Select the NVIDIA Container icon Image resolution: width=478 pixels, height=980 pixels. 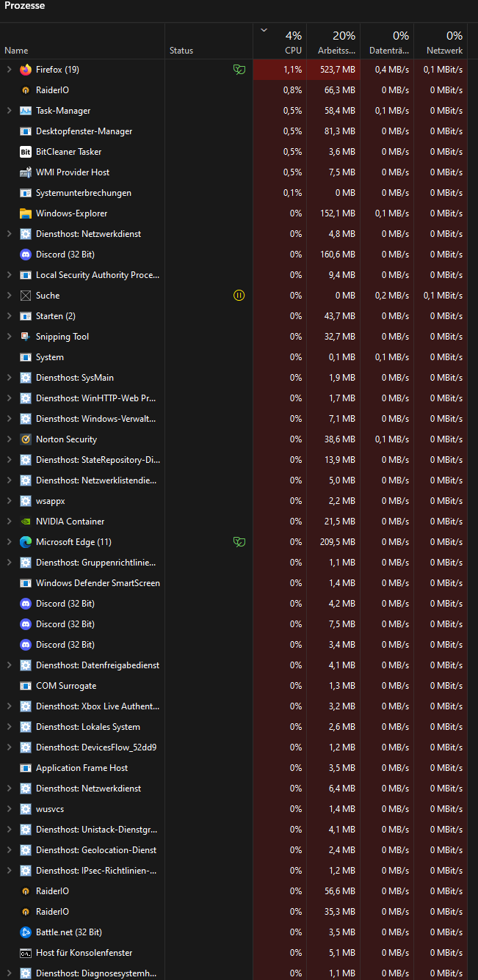pos(26,522)
